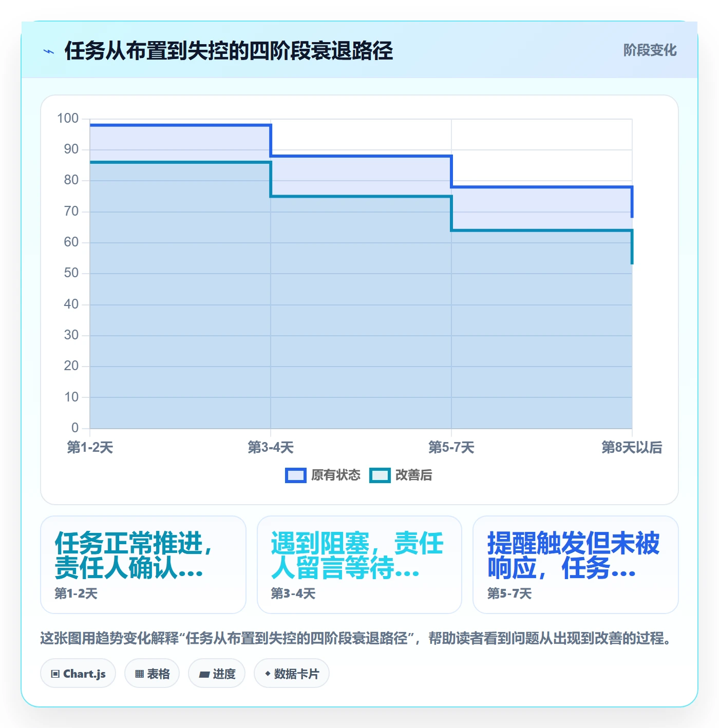Click the 100 y-axis value

tap(68, 119)
